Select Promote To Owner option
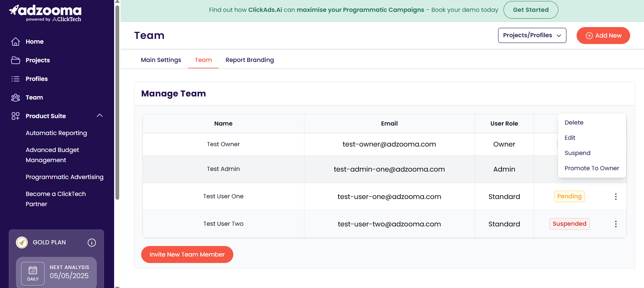The width and height of the screenshot is (644, 288). pos(592,168)
